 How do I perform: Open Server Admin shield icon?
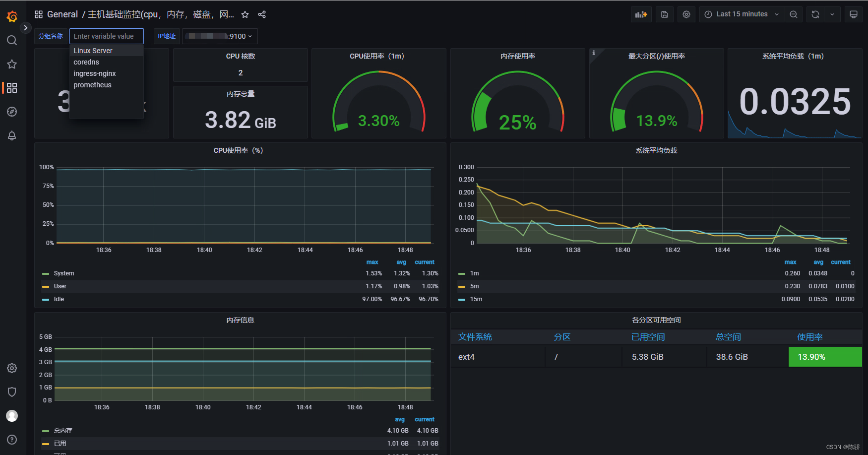[12, 392]
